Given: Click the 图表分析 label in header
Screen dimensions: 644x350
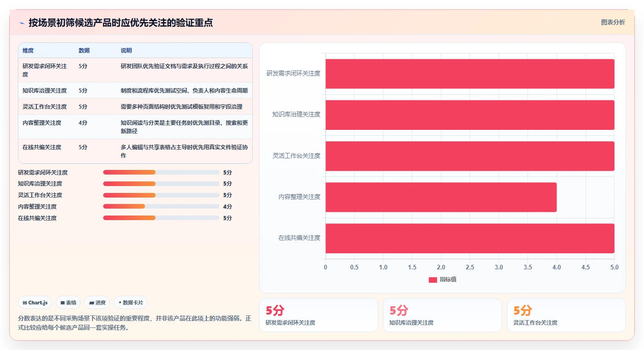Looking at the screenshot, I should coord(613,22).
